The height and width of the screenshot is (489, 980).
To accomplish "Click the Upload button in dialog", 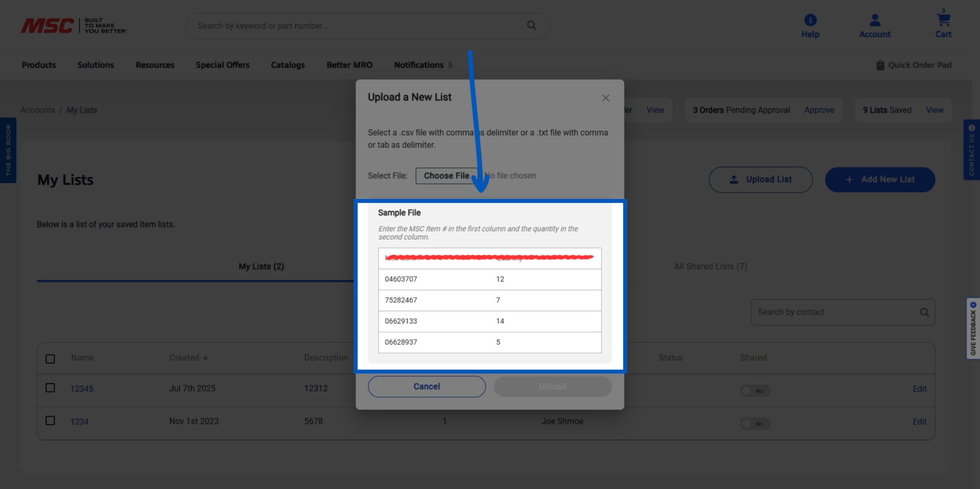I will (x=553, y=387).
